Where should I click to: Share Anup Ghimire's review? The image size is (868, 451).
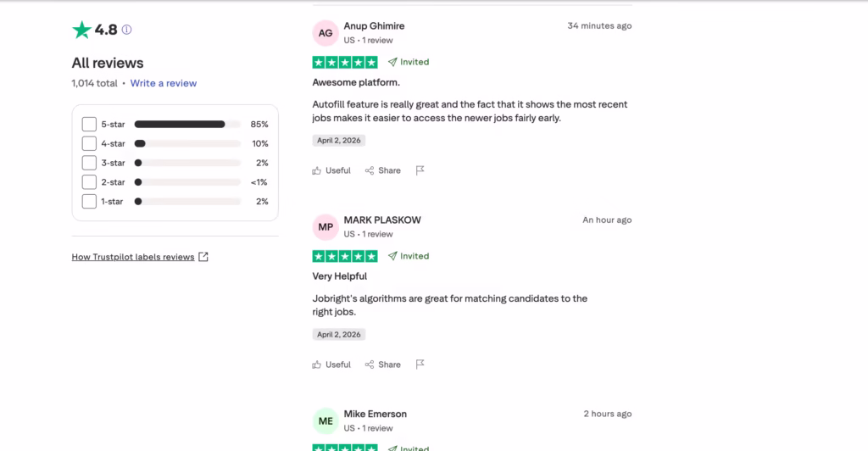tap(383, 170)
